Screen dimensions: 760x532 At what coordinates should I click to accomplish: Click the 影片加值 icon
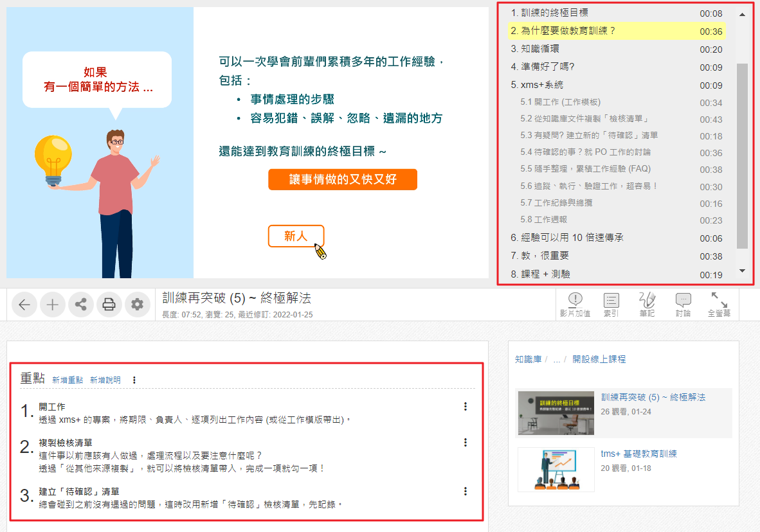pyautogui.click(x=575, y=305)
